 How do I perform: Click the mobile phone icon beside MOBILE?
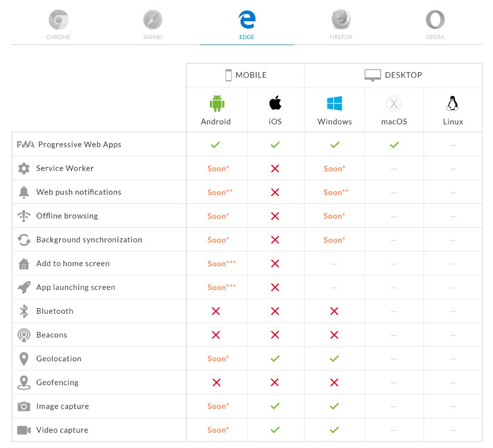tap(228, 75)
